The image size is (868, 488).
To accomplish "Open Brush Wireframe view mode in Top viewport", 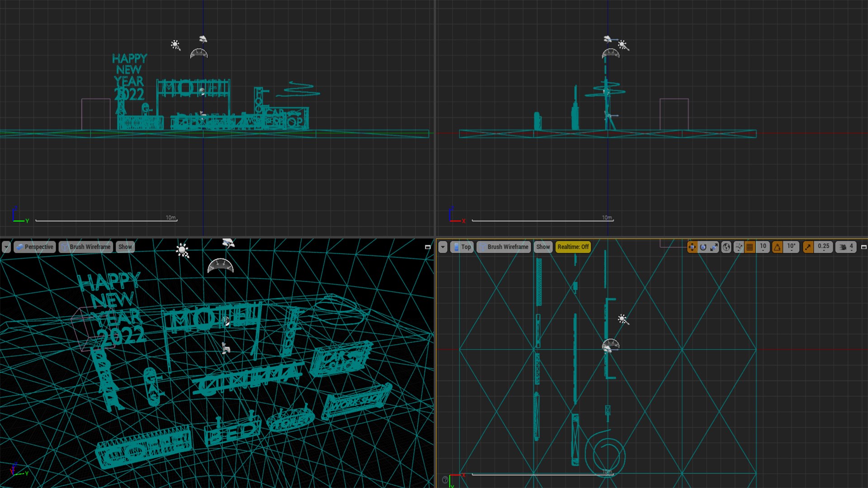I will [x=503, y=247].
